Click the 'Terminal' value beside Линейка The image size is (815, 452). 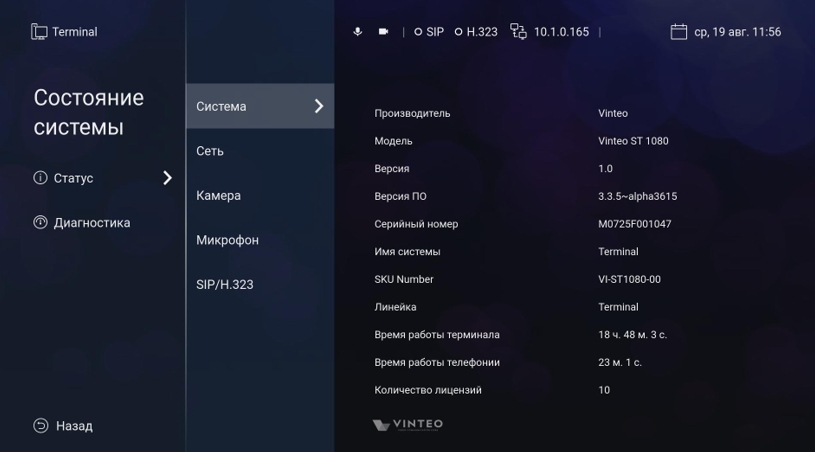coord(618,307)
